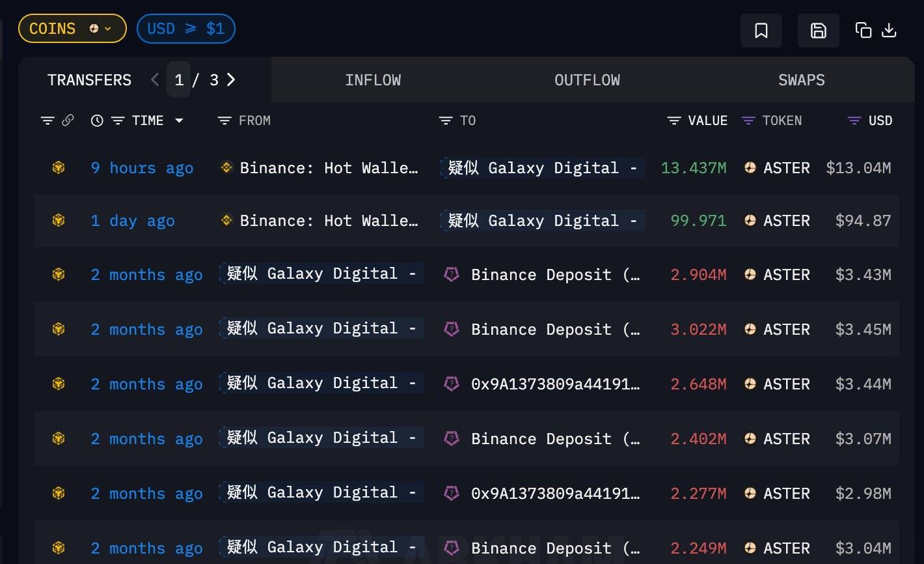Switch to the SWAPS tab
The height and width of the screenshot is (564, 924).
pyautogui.click(x=801, y=80)
